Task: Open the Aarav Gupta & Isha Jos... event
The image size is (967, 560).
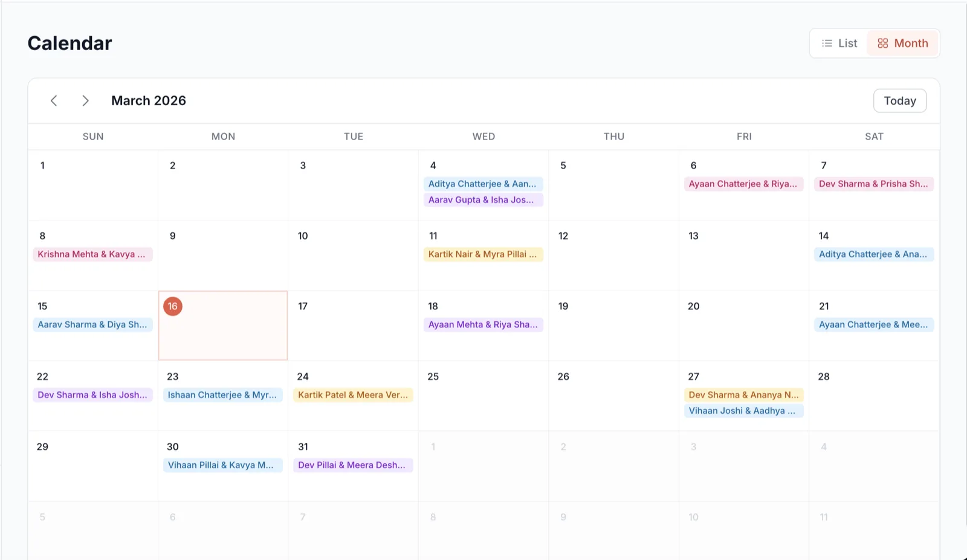Action: point(483,199)
